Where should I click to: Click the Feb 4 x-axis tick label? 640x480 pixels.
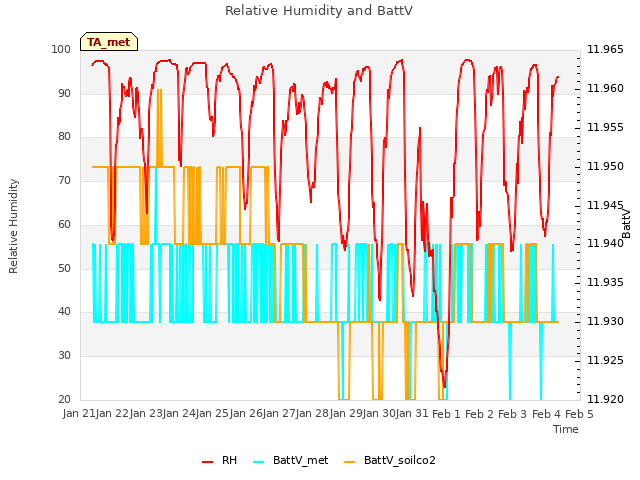pyautogui.click(x=547, y=414)
